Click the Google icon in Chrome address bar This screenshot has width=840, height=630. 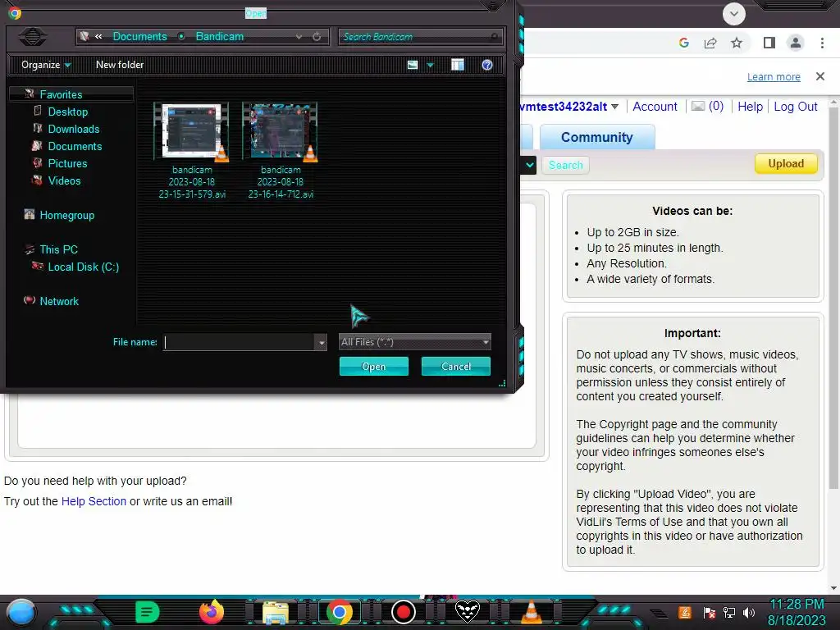click(x=684, y=43)
